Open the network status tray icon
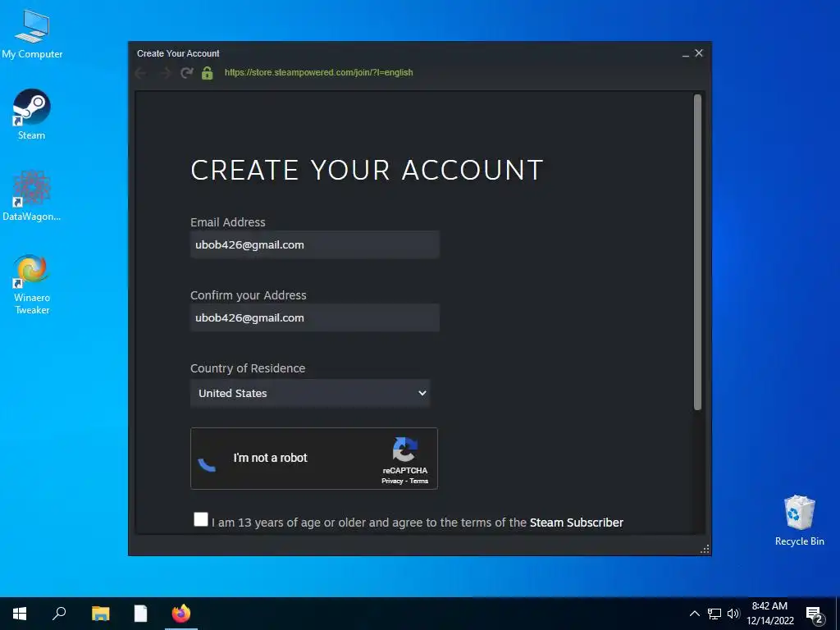Image resolution: width=840 pixels, height=630 pixels. 714,614
